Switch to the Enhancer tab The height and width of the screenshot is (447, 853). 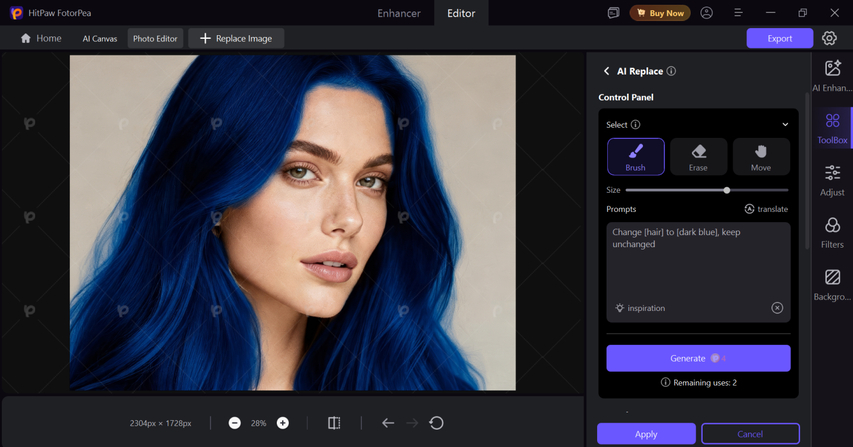click(x=399, y=13)
